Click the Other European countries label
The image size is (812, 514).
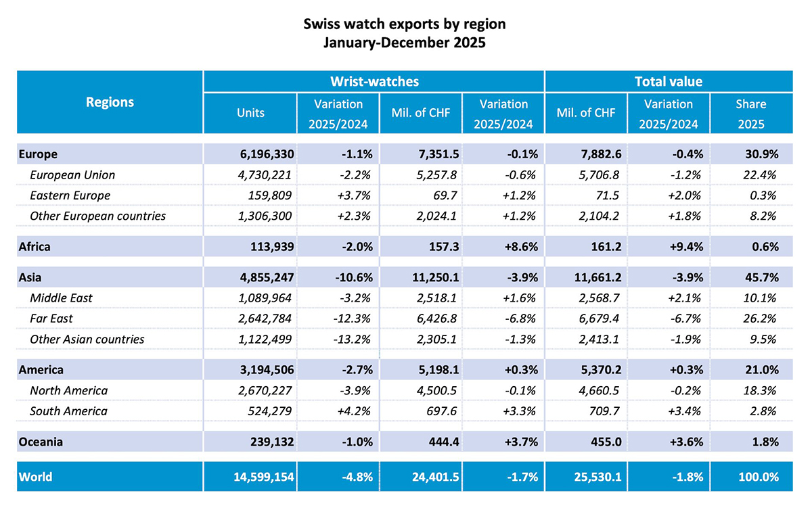(x=97, y=216)
